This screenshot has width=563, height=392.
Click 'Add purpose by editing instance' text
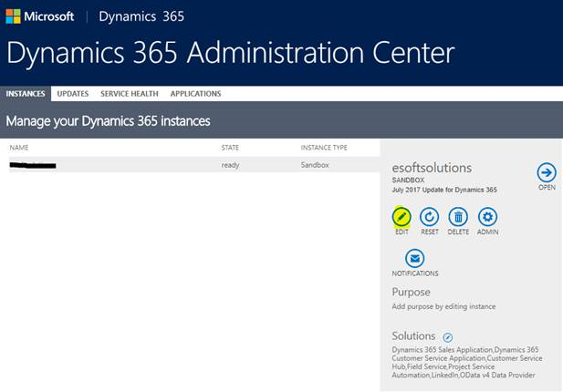tap(443, 306)
